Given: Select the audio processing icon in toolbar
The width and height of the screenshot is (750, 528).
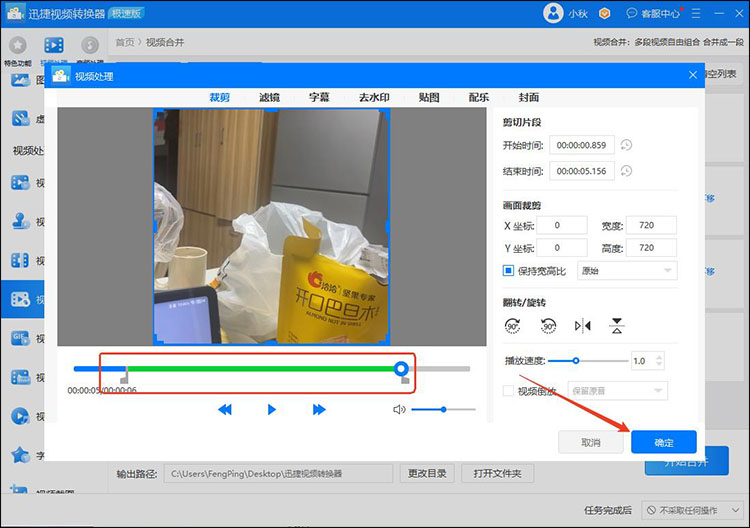Looking at the screenshot, I should click(x=89, y=45).
